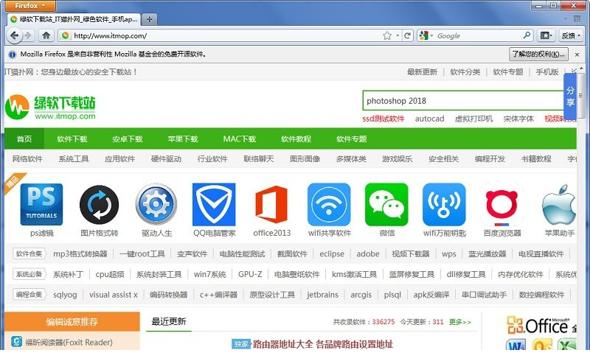
Task: Click the search magnifier icon
Action: pyautogui.click(x=527, y=35)
